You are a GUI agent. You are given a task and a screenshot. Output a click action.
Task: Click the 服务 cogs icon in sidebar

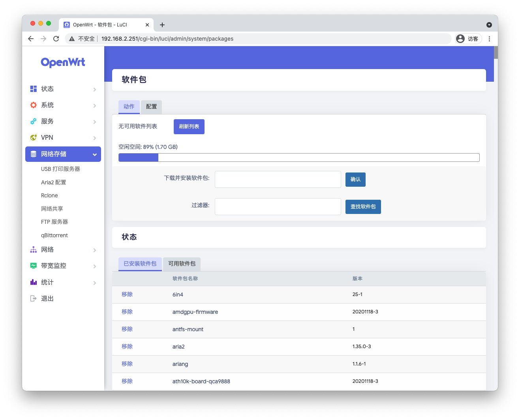pos(34,121)
